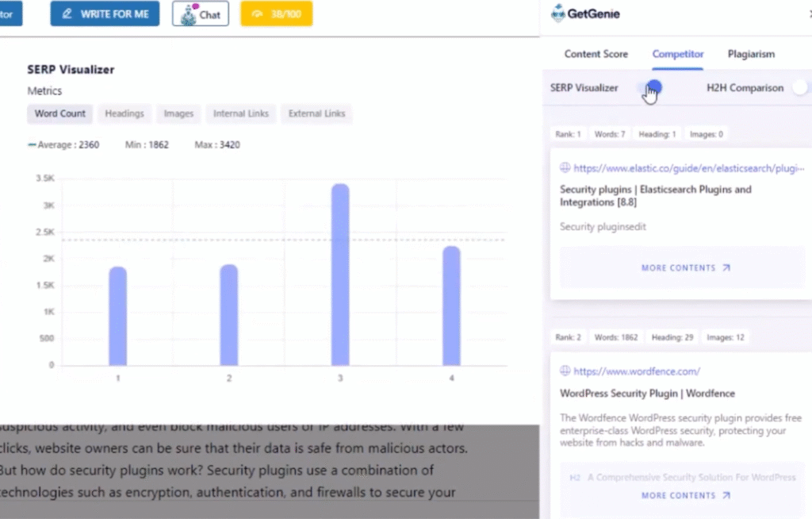
Task: Click arrow icon in Elasticsearch MORE CONTENTS
Action: pyautogui.click(x=726, y=268)
